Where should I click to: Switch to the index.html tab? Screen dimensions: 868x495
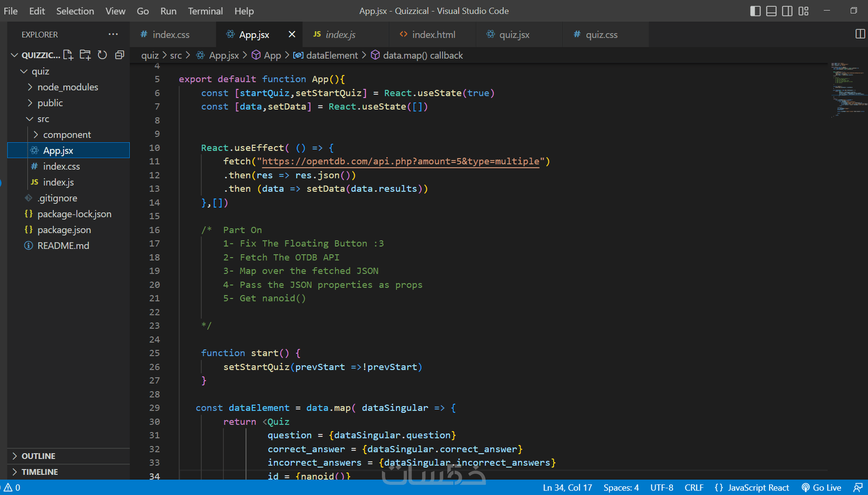tap(432, 34)
